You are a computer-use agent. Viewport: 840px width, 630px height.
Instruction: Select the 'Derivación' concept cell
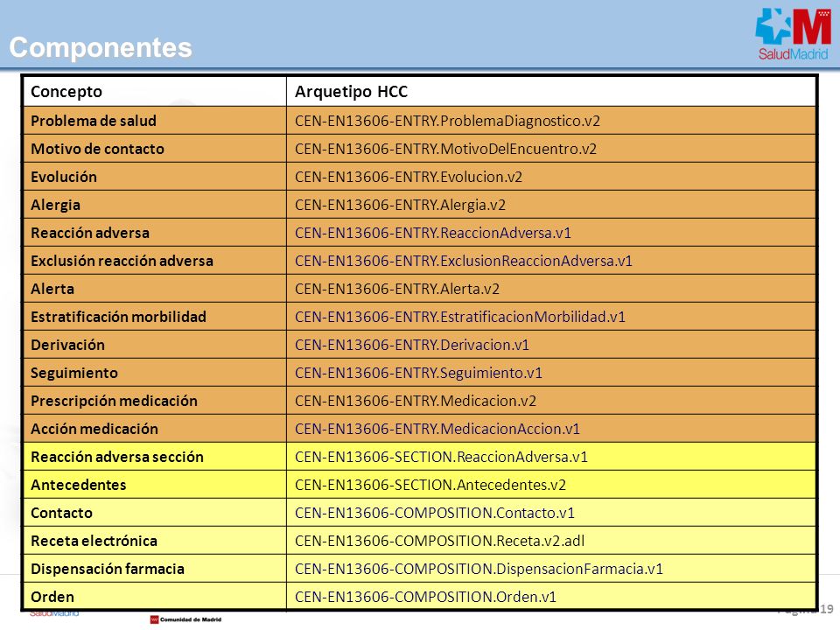(155, 345)
